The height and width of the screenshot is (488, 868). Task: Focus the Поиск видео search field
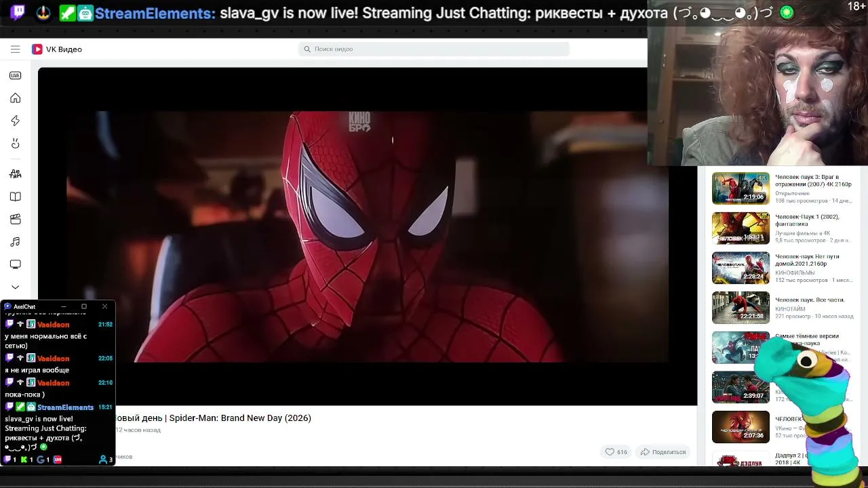(x=434, y=49)
